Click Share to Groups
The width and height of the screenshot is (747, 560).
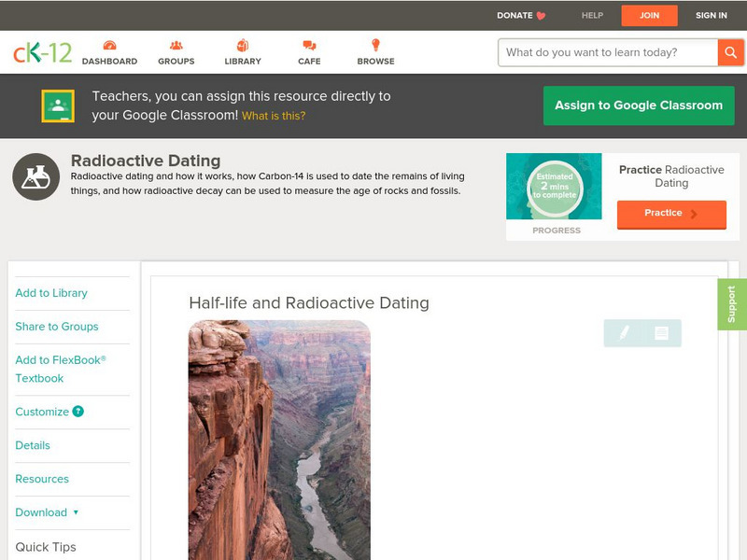57,326
